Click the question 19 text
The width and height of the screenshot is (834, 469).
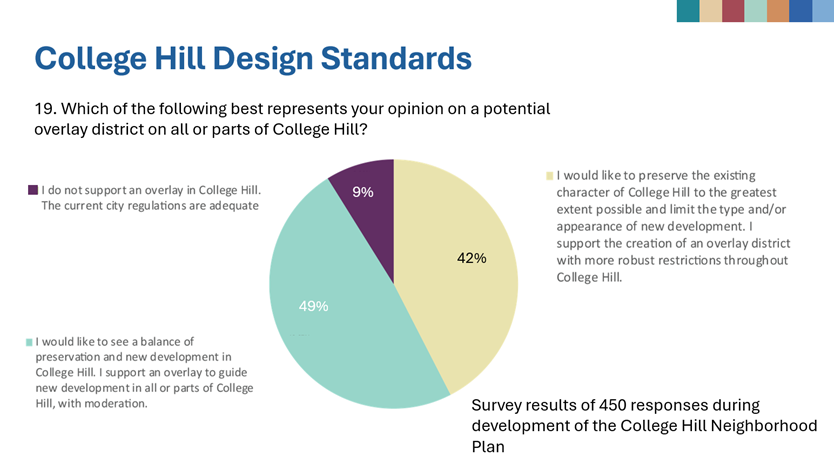point(292,119)
